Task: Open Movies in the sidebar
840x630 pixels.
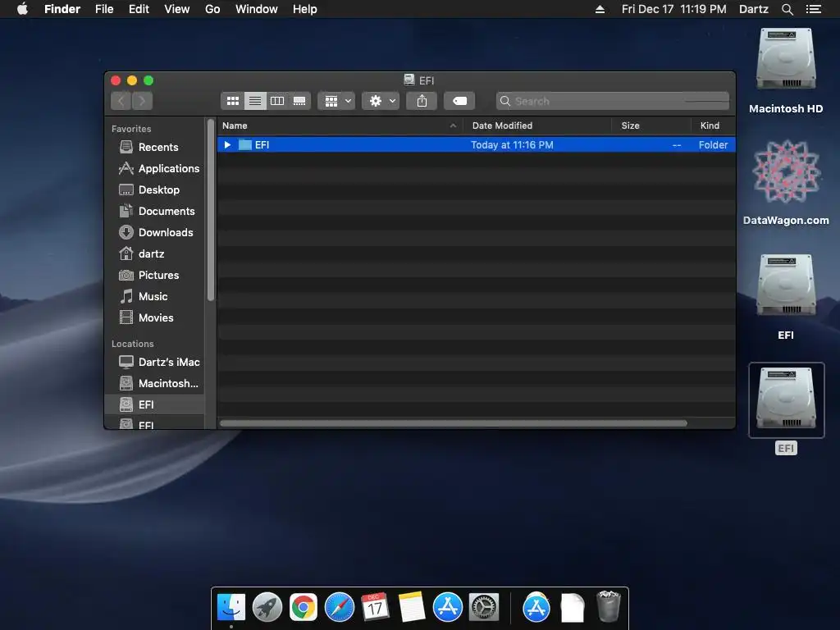Action: pyautogui.click(x=155, y=317)
